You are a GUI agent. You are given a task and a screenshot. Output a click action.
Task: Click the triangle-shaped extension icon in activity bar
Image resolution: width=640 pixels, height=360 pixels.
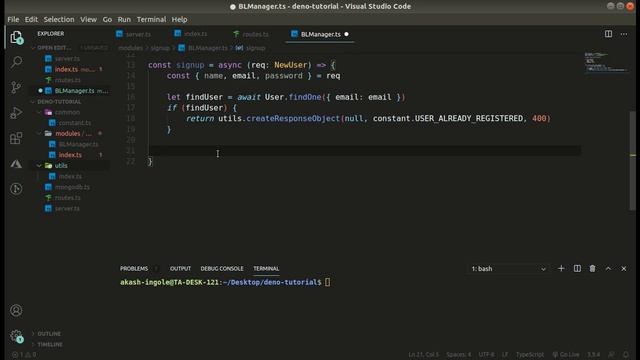click(16, 164)
